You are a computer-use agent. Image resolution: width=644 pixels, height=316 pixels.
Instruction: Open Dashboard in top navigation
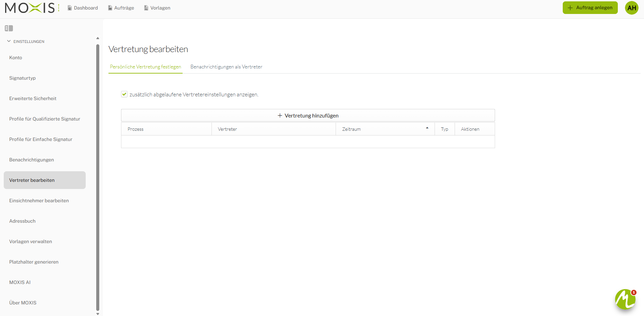(x=83, y=8)
